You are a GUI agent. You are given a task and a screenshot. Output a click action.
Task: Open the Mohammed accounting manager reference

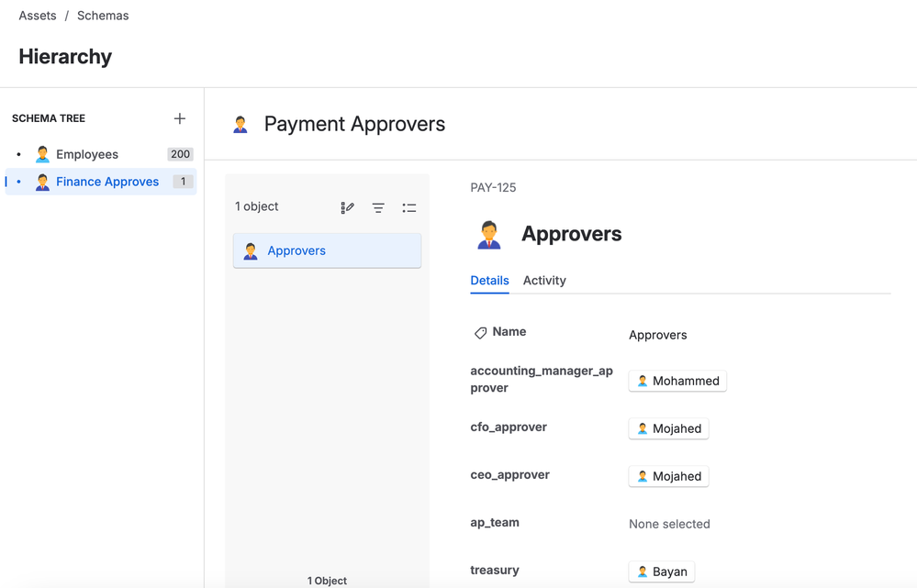[x=677, y=381]
